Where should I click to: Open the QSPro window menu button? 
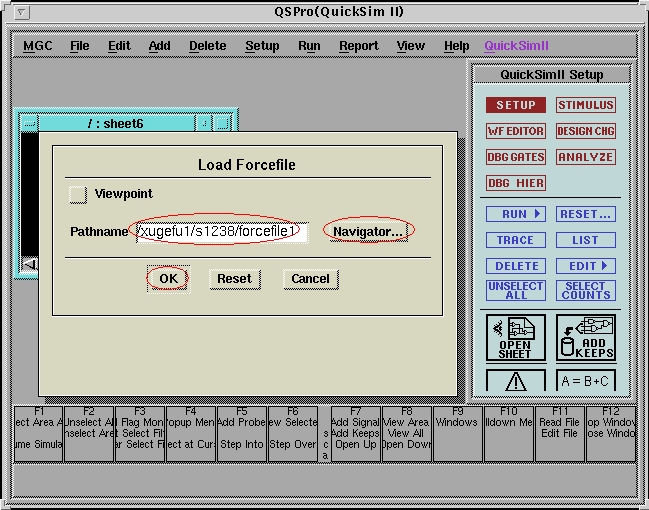(23, 12)
